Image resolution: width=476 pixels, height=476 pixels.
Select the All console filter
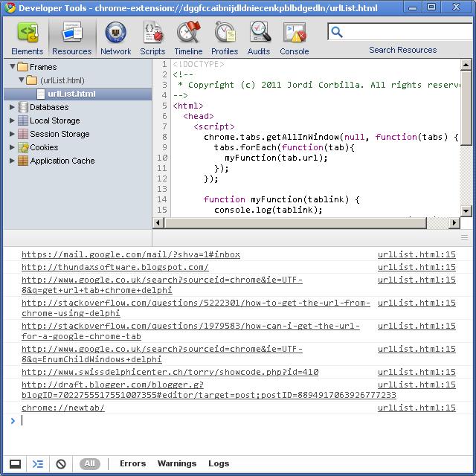[x=89, y=464]
